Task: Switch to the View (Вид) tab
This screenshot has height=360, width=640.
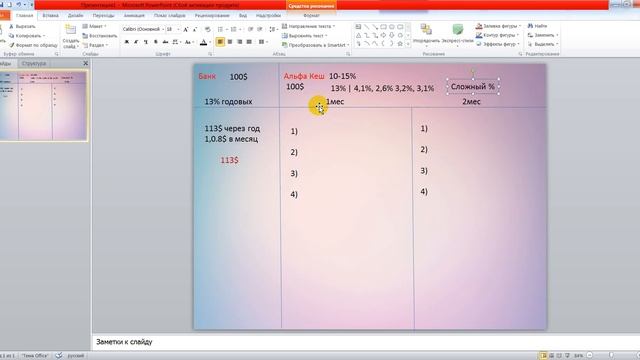Action: click(243, 16)
